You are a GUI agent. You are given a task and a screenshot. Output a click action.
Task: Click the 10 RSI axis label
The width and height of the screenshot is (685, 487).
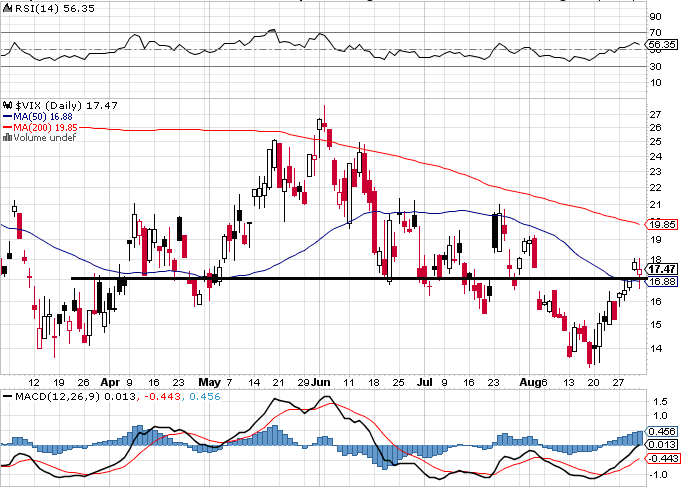[x=655, y=83]
